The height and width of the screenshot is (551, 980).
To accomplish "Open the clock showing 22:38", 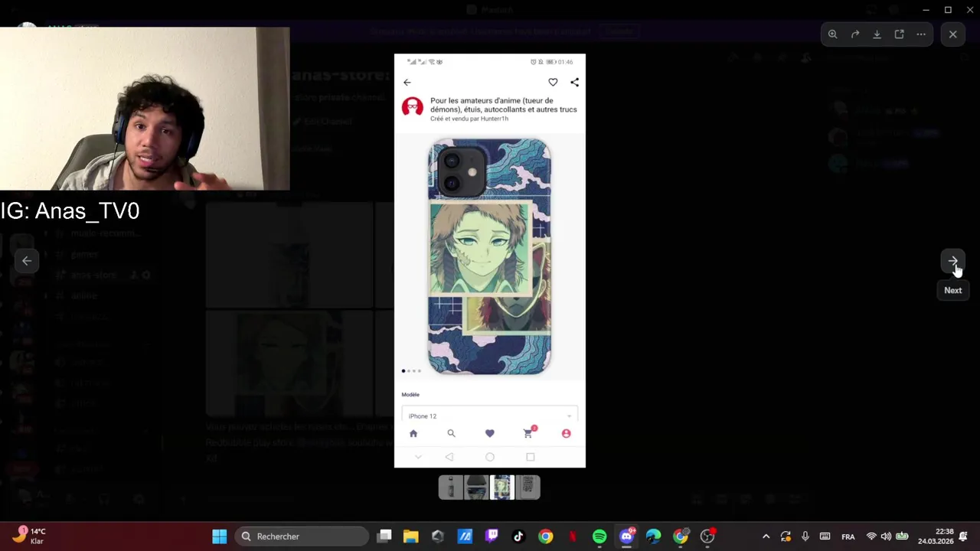I will (x=936, y=536).
